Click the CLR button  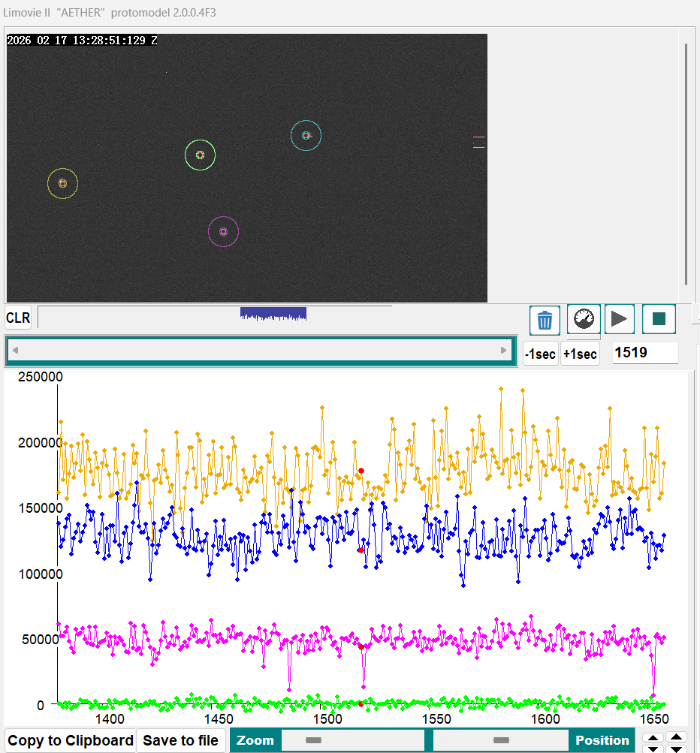[18, 318]
